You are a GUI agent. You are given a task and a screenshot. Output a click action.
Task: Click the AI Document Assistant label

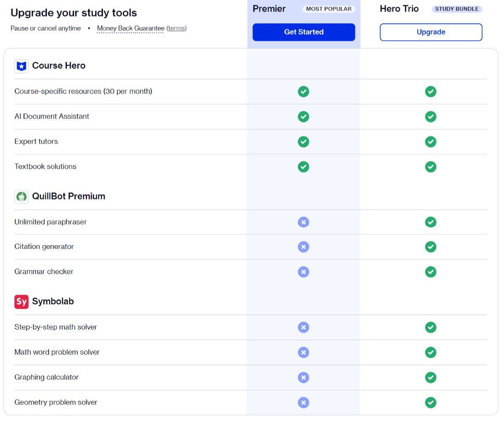pos(52,116)
